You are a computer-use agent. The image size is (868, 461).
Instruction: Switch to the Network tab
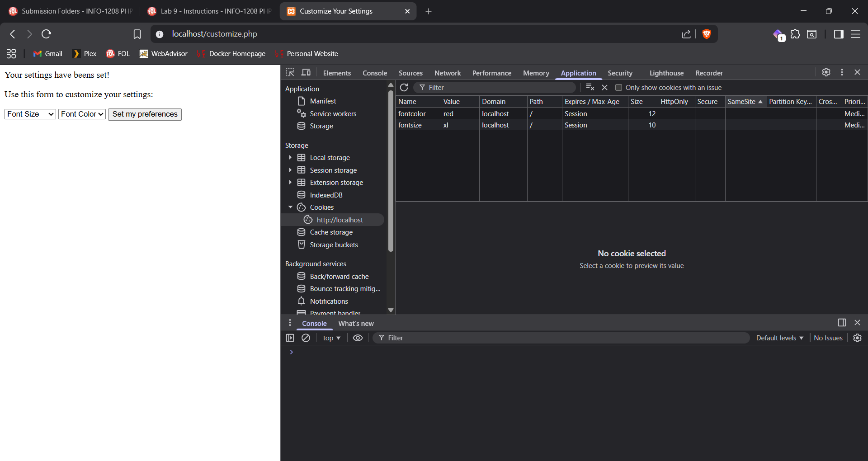click(447, 73)
